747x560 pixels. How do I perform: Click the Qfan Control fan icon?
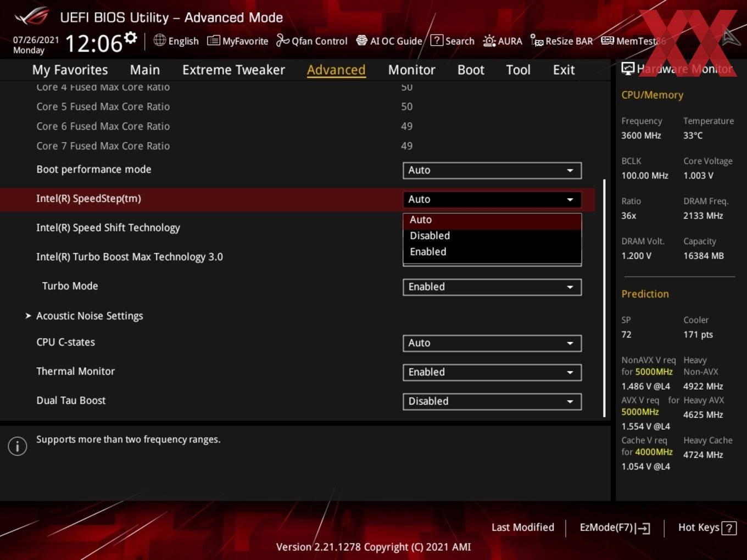tap(282, 40)
